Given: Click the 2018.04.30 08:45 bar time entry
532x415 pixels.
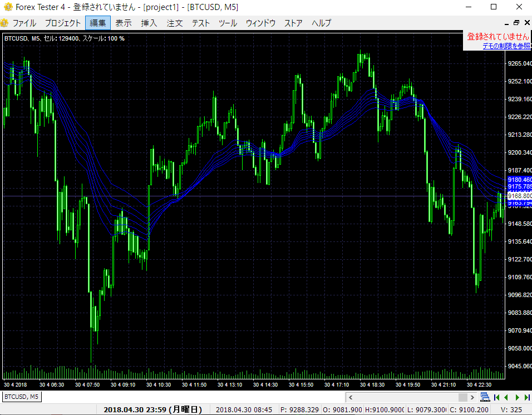Looking at the screenshot, I should [x=244, y=409].
